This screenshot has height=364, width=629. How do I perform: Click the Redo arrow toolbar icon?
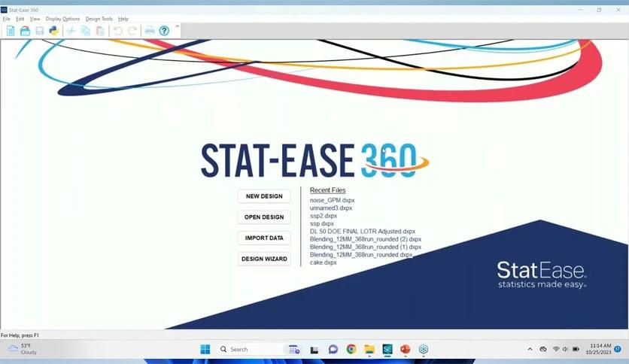(132, 31)
